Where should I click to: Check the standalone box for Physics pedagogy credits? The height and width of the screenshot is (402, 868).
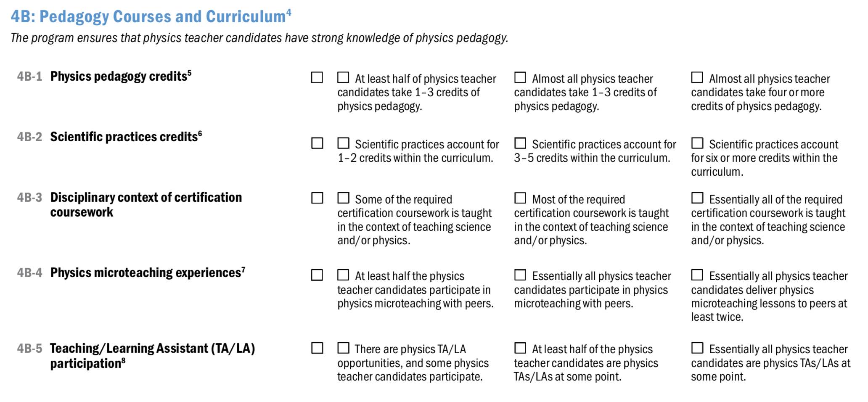coord(317,78)
